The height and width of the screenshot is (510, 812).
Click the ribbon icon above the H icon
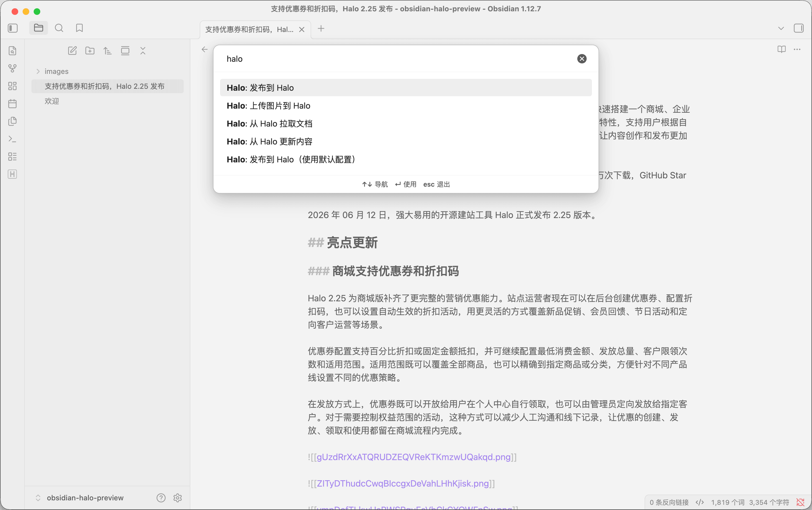tap(12, 156)
